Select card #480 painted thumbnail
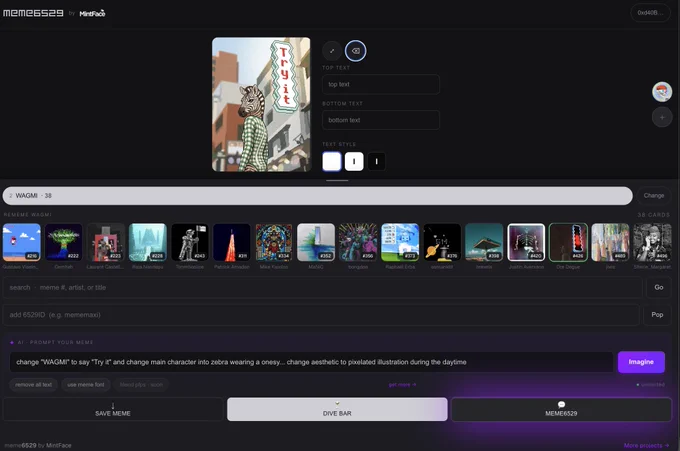Image resolution: width=680 pixels, height=451 pixels. tap(611, 242)
